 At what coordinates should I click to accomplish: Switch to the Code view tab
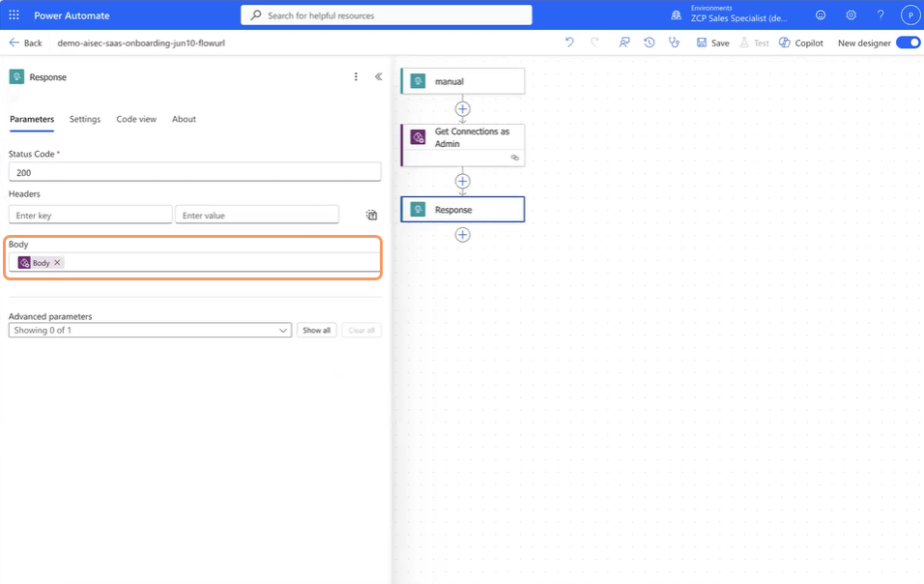pos(136,119)
